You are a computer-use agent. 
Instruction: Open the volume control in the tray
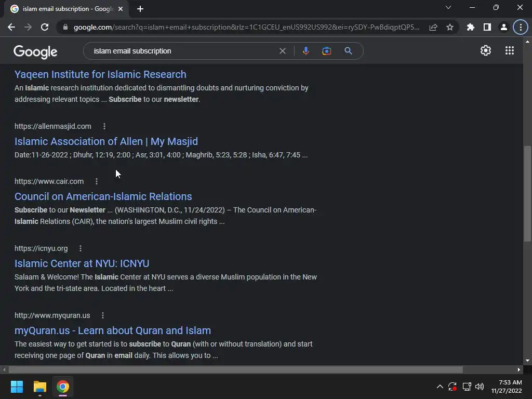480,387
